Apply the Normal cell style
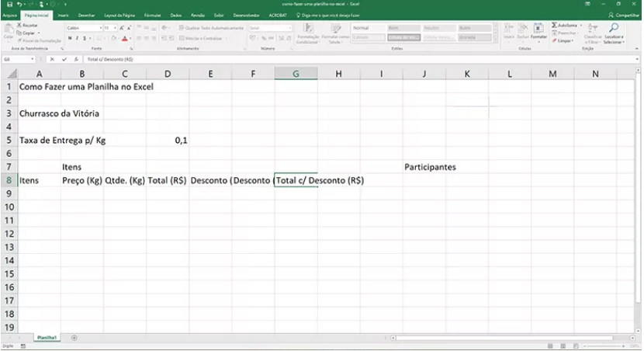This screenshot has height=351, width=644. click(369, 28)
